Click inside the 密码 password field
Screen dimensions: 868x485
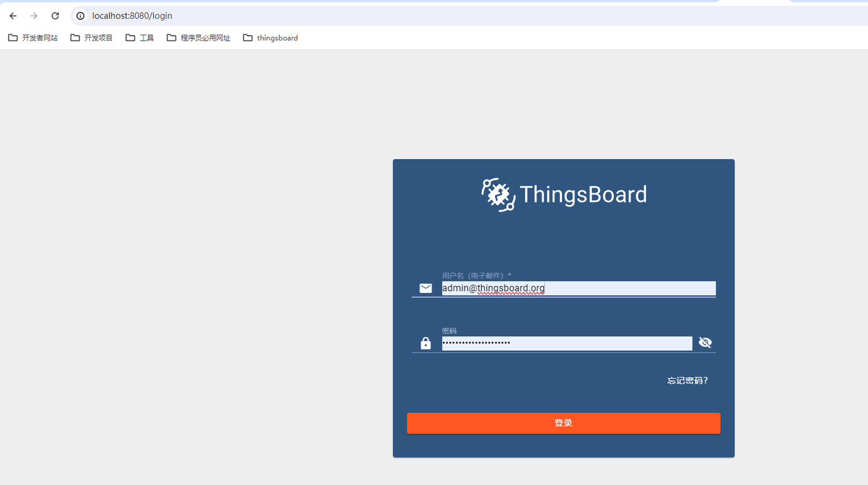tap(567, 342)
